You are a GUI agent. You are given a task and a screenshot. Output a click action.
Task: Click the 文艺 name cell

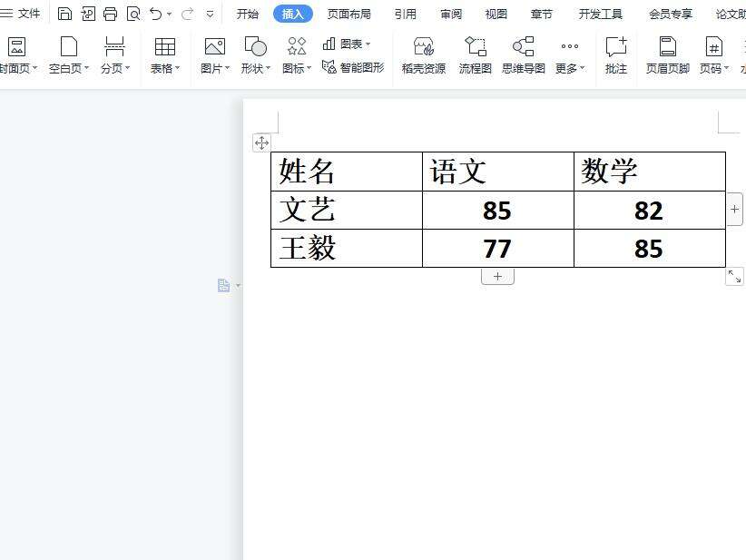click(347, 211)
